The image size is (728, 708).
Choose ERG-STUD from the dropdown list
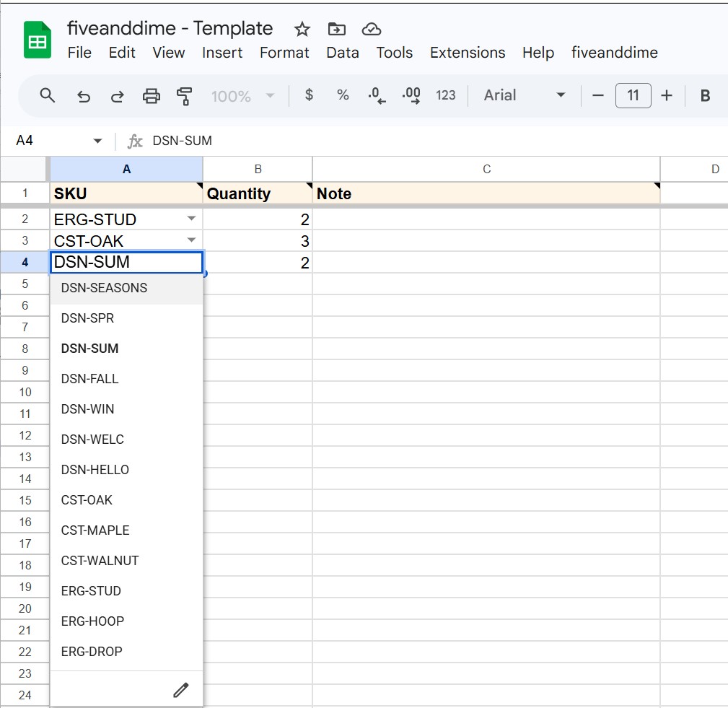pos(126,591)
